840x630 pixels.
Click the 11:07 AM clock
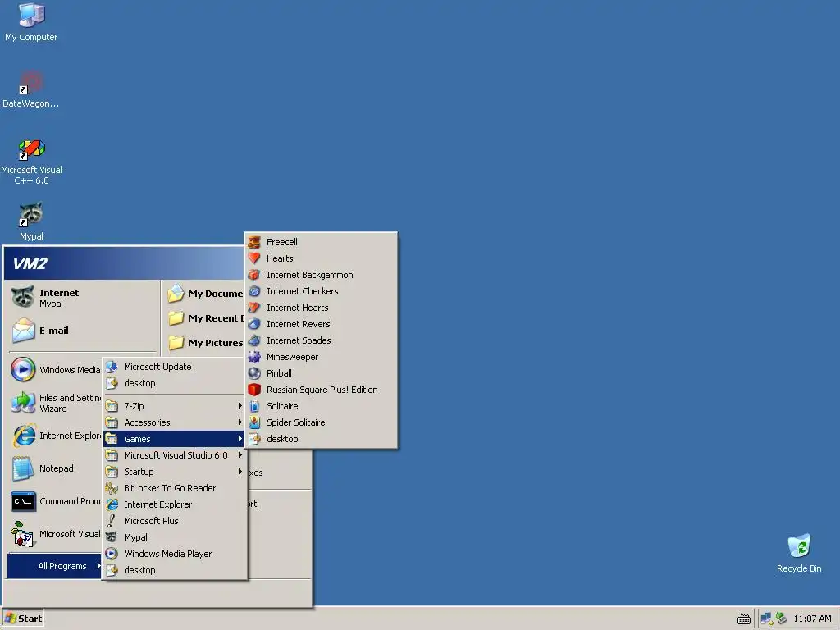pos(812,619)
